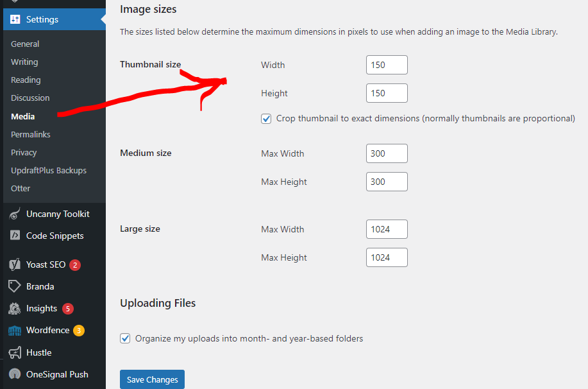Open the Code Snippets menu
588x389 pixels.
tap(55, 236)
